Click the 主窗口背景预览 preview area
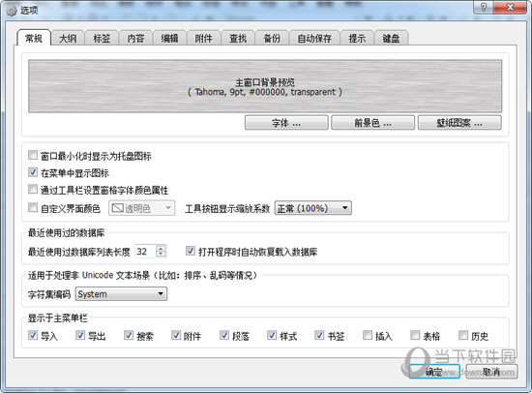The height and width of the screenshot is (393, 532). coord(265,86)
